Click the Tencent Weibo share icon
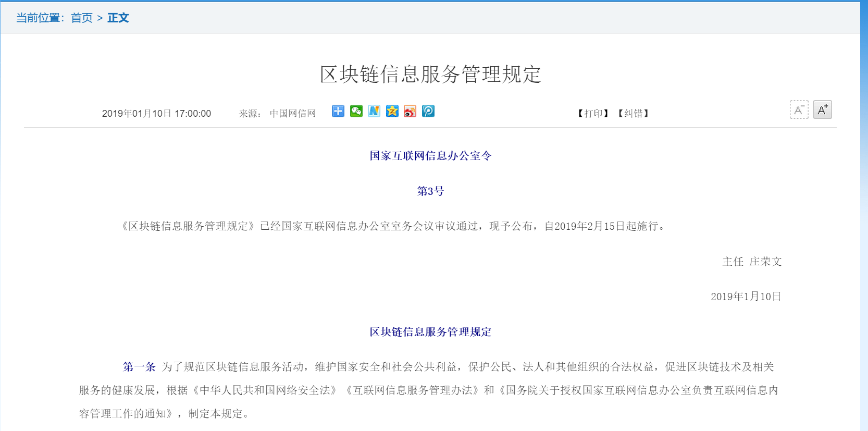This screenshot has height=431, width=868. pyautogui.click(x=428, y=111)
